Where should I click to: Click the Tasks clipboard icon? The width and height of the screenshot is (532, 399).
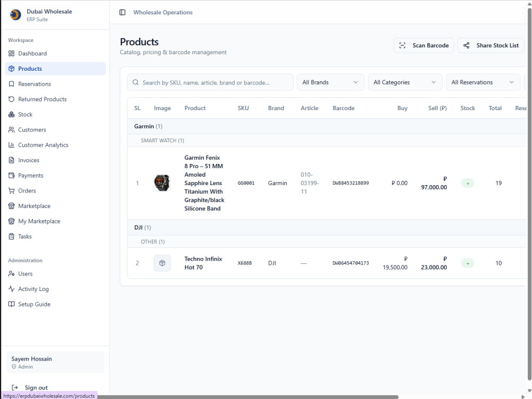(x=12, y=237)
